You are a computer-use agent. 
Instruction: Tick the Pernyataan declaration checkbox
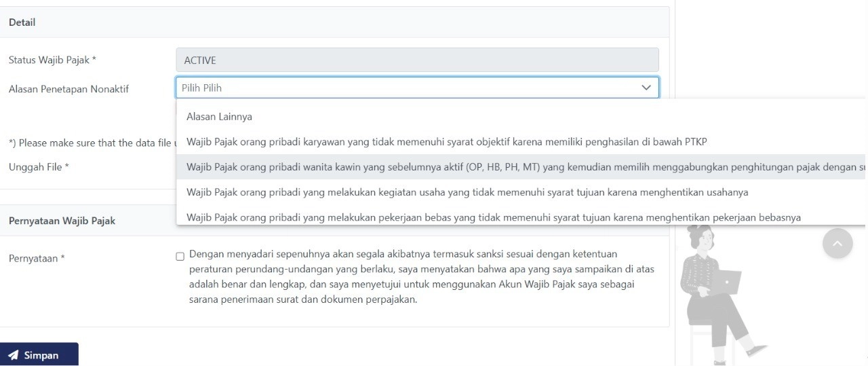(180, 256)
